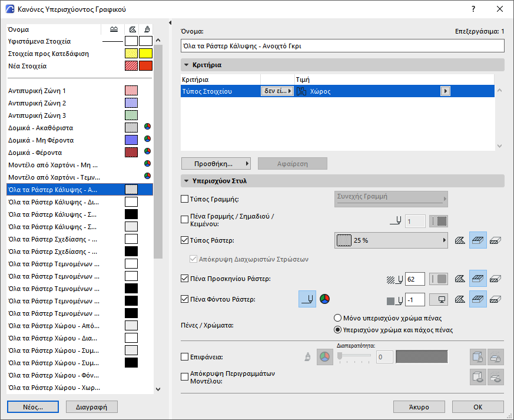Toggle cover fill icon in Τύπος Ράστερ row
This screenshot has width=514, height=420.
(x=478, y=240)
